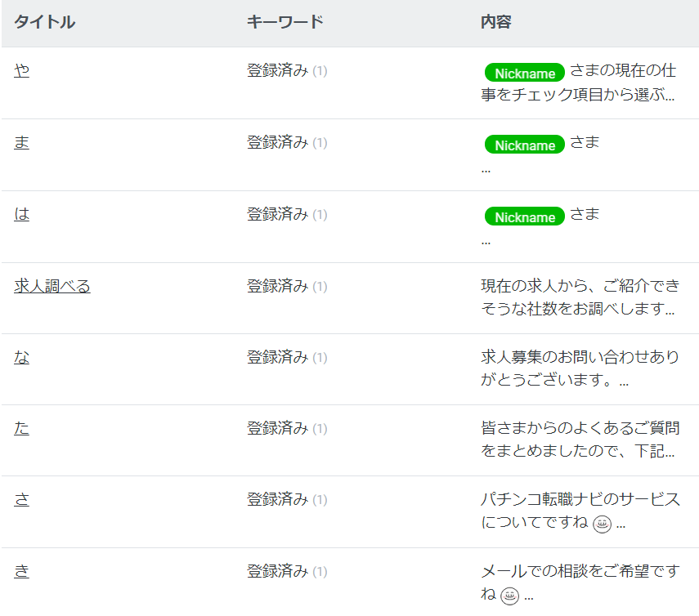Click the タイトル column header
The width and height of the screenshot is (699, 616).
(x=45, y=22)
